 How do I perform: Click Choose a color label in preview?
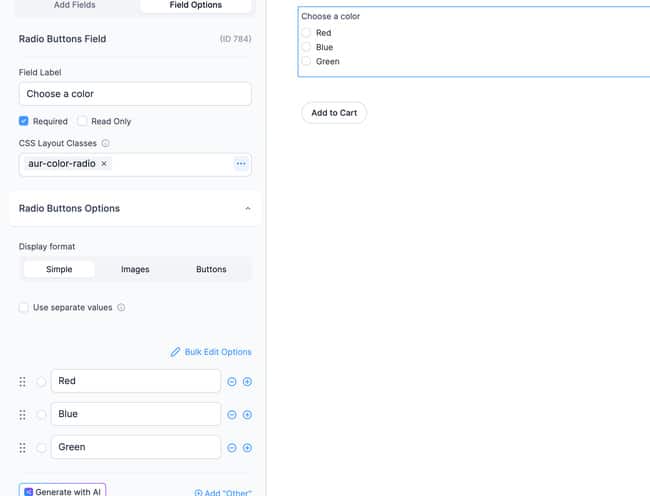(330, 17)
